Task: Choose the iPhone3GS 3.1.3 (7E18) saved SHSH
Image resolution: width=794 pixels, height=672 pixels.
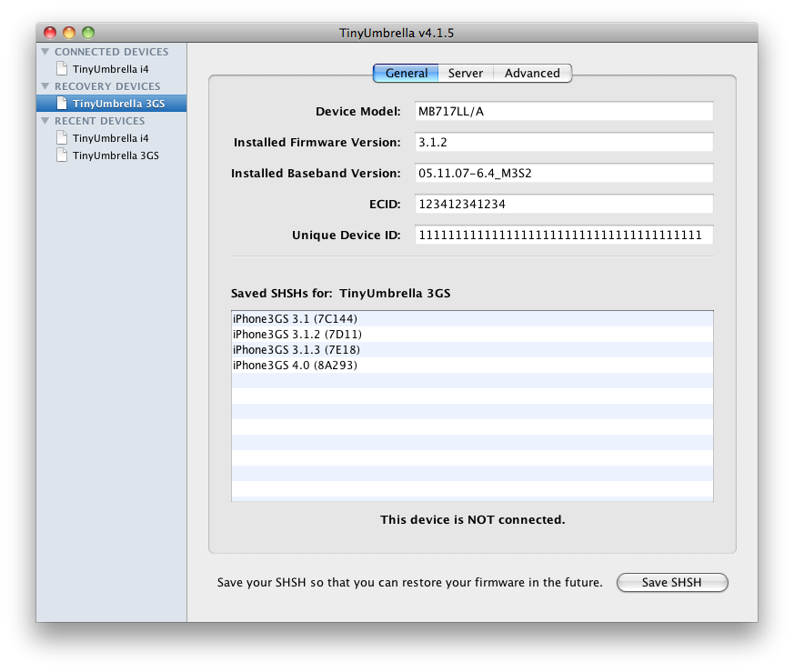Action: [472, 349]
